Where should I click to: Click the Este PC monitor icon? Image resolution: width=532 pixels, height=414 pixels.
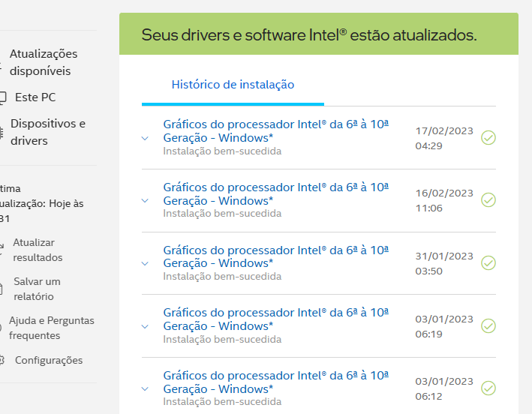coord(3,97)
